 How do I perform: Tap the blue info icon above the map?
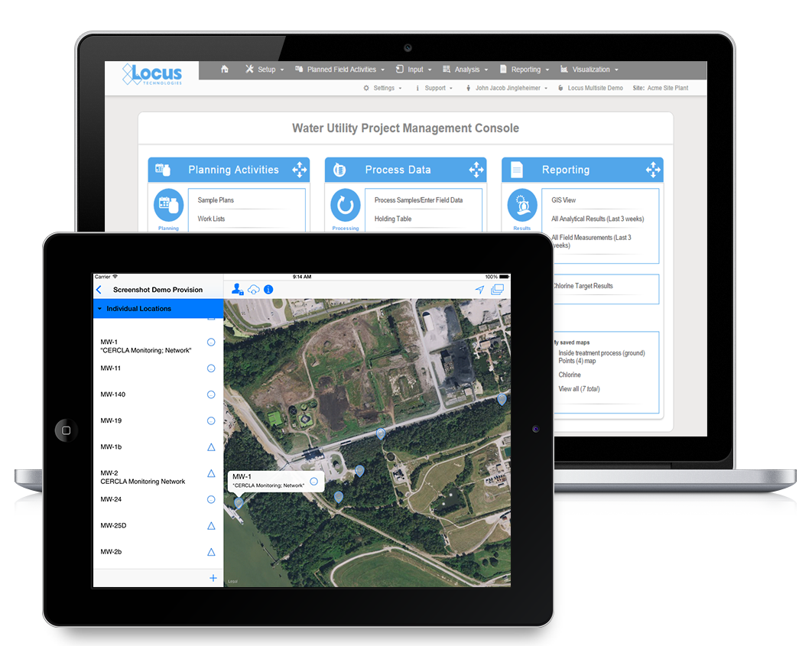tap(268, 290)
